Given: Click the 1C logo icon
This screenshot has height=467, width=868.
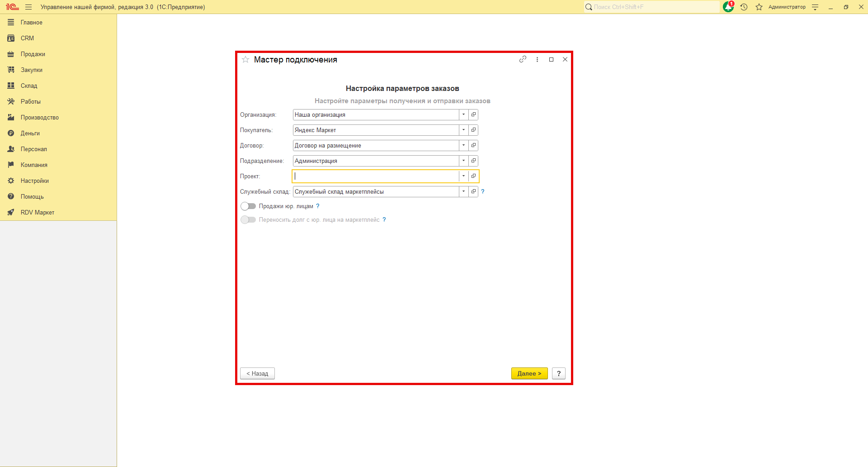Looking at the screenshot, I should [x=12, y=7].
